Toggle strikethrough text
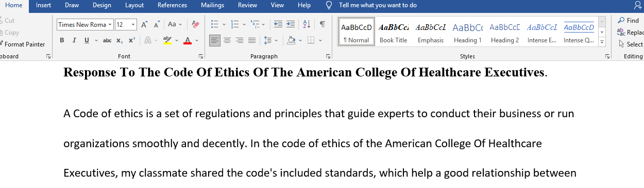Viewport: 644px width, 188px height. coord(107,40)
